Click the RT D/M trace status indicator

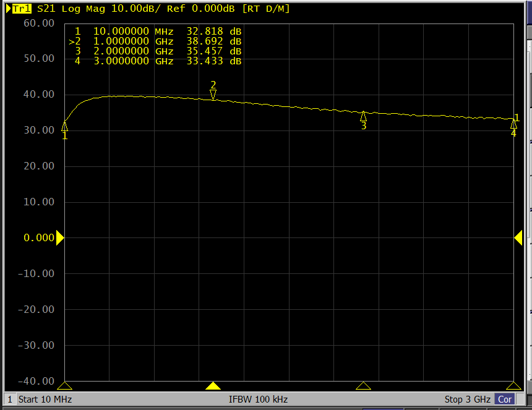[x=265, y=9]
